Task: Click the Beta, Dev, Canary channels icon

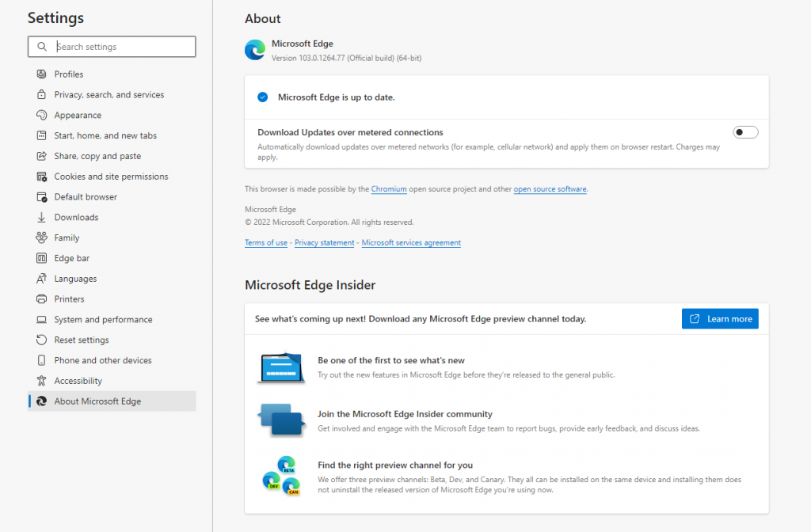Action: tap(281, 476)
